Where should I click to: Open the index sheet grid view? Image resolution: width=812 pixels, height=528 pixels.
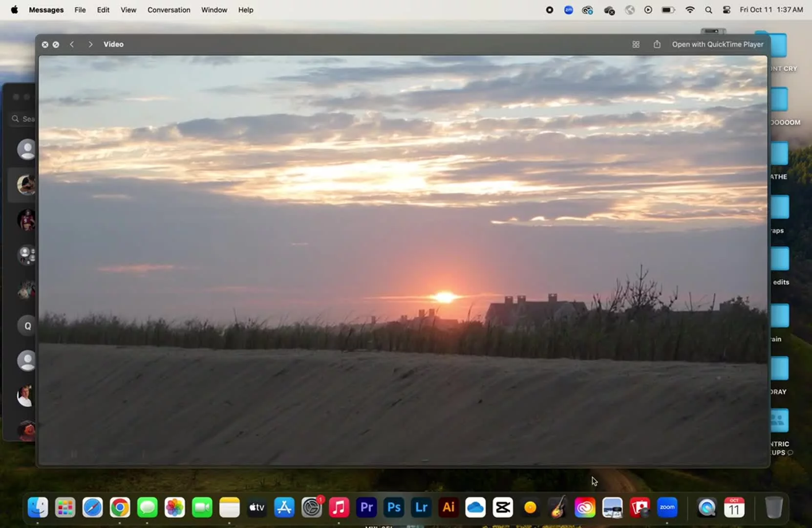pyautogui.click(x=636, y=44)
